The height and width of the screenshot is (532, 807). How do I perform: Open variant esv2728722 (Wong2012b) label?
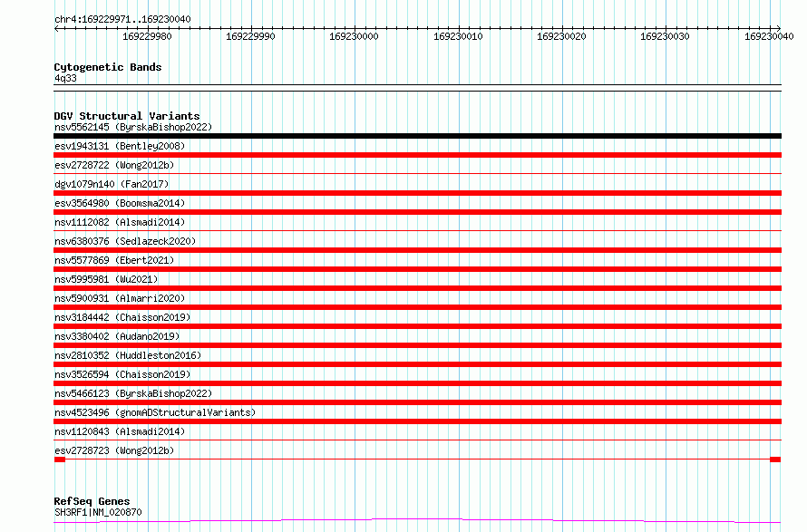click(x=114, y=165)
